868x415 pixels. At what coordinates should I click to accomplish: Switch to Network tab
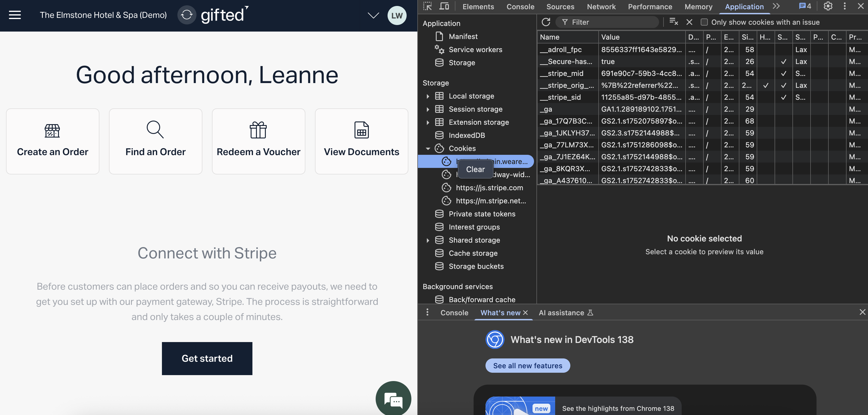click(x=601, y=7)
